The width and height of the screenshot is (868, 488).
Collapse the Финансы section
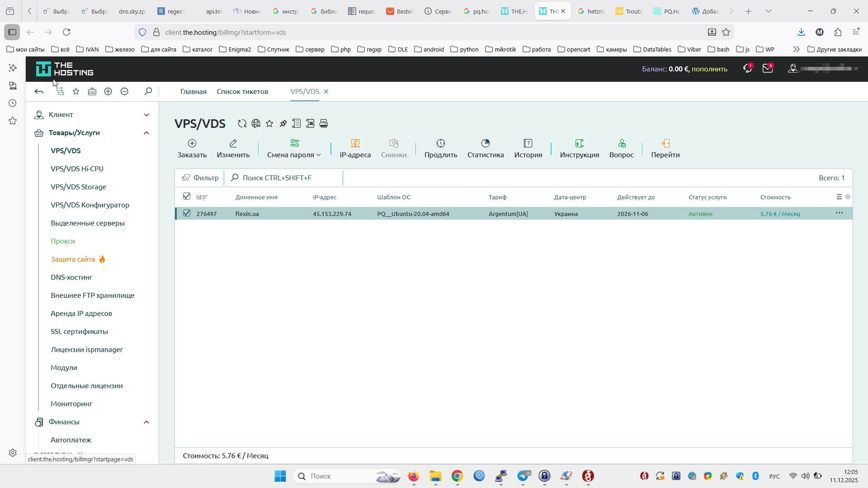(146, 422)
